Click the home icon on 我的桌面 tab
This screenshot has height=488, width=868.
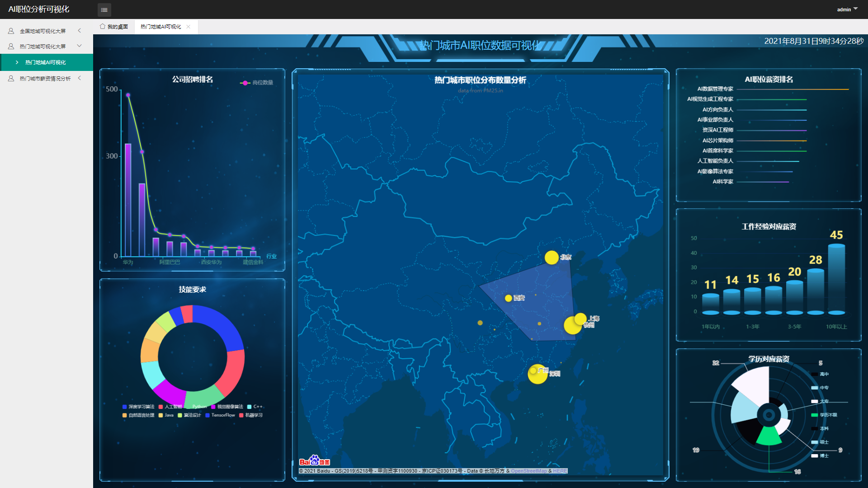(103, 26)
